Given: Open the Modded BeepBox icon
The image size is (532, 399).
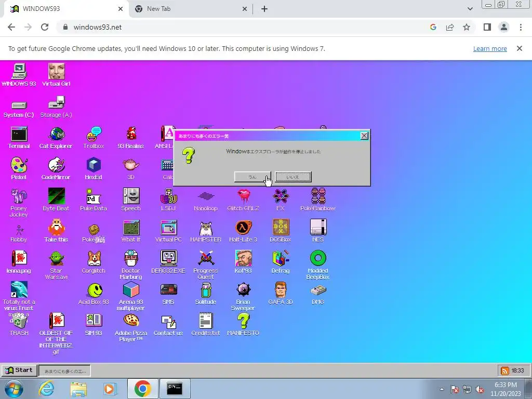Looking at the screenshot, I should click(x=318, y=265).
